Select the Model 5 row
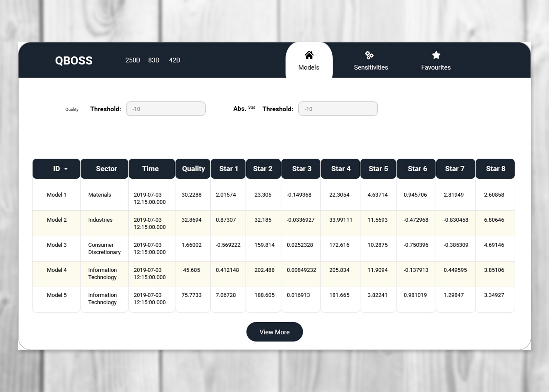 coord(192,299)
